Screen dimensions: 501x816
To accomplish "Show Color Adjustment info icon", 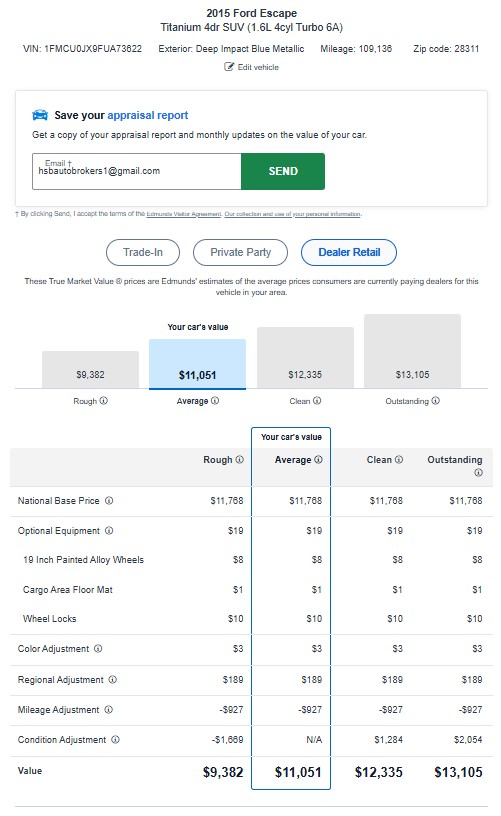I will pos(98,648).
